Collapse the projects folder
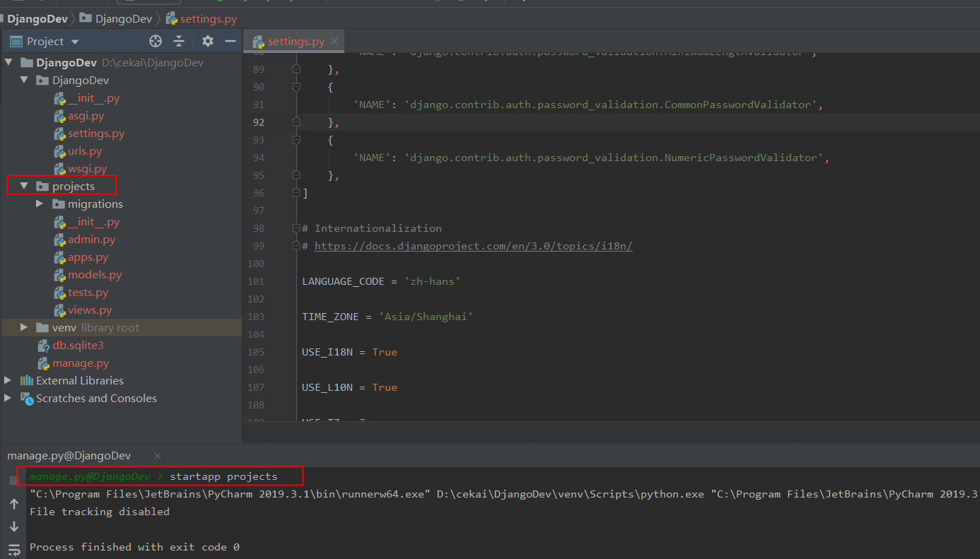This screenshot has width=980, height=559. pos(24,187)
